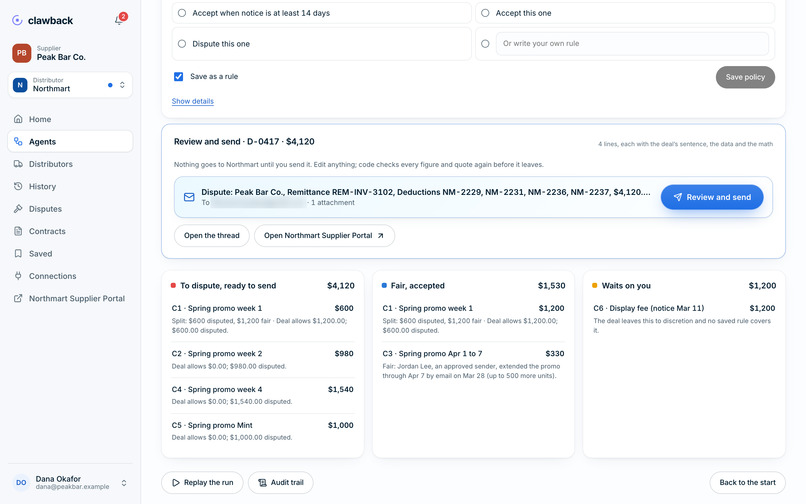Screen dimensions: 806x504
Task: Click the Connections plug icon
Action: pyautogui.click(x=18, y=276)
